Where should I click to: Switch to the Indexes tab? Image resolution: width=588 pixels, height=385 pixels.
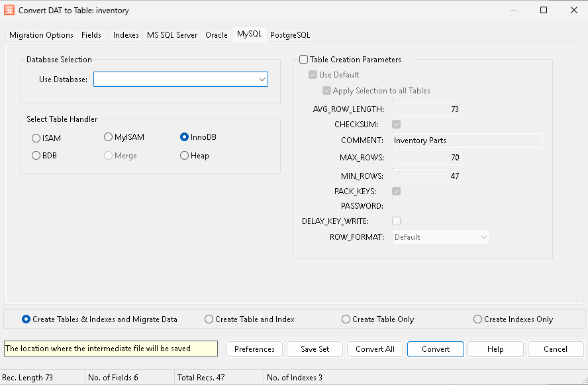[126, 35]
